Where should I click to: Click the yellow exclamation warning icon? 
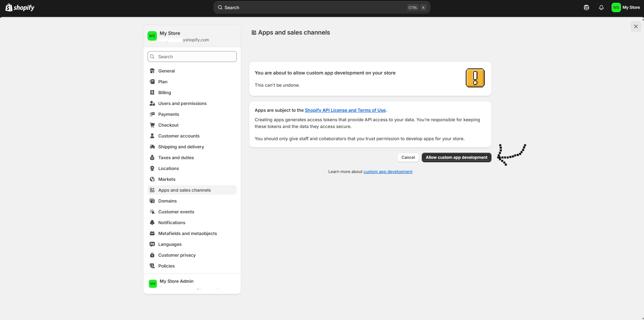click(x=475, y=78)
